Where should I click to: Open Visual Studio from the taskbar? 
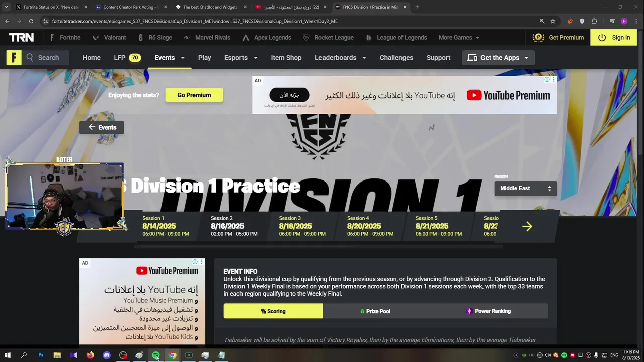pos(74,355)
